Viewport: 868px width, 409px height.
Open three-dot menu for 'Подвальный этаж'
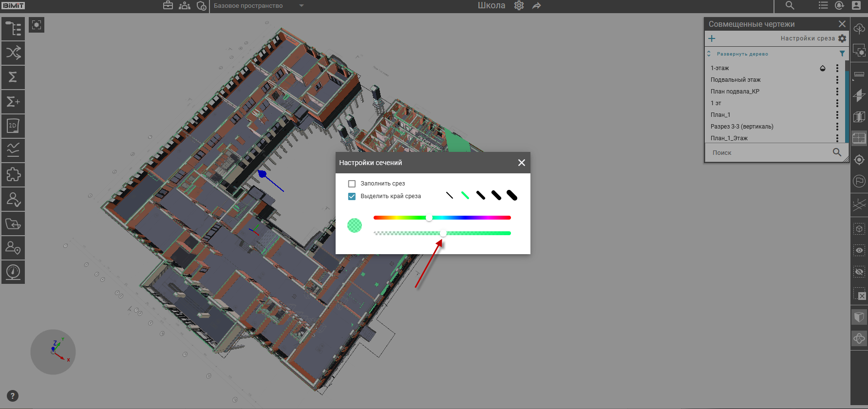(x=837, y=80)
